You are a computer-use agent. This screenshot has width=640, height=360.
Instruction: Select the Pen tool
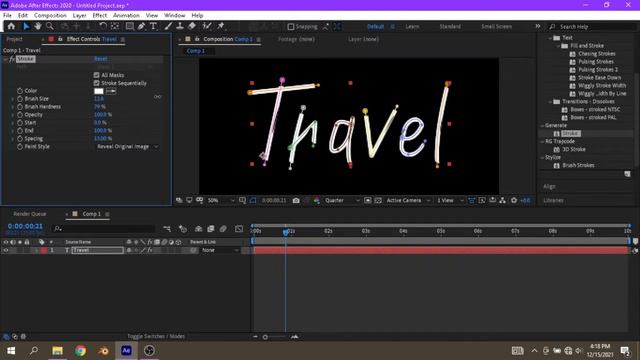(141, 26)
